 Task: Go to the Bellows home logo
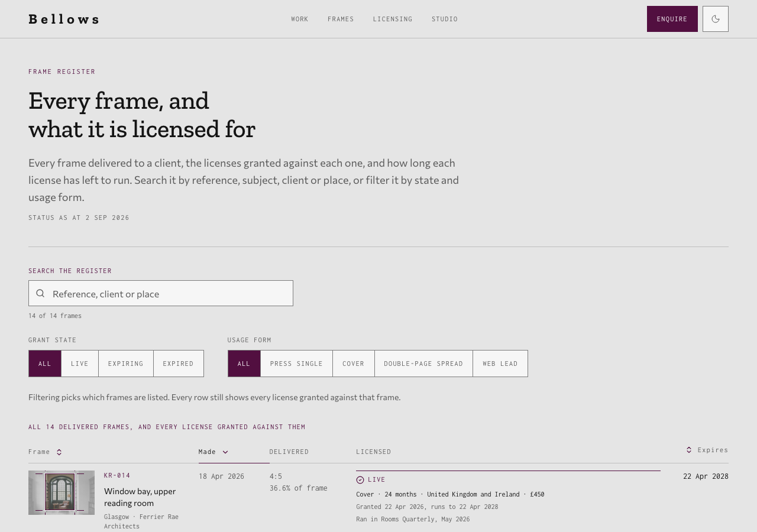[64, 19]
